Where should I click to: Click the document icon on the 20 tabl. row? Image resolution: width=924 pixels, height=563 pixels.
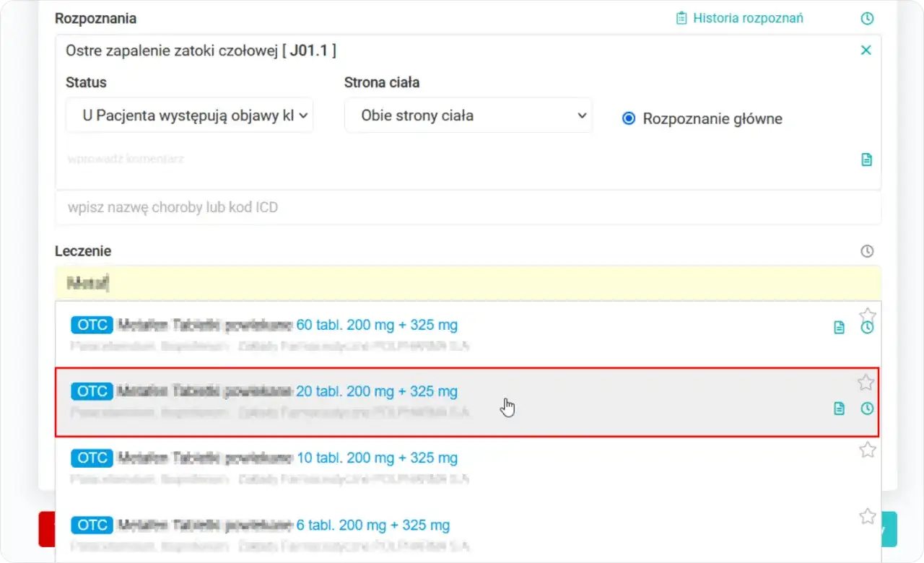839,409
